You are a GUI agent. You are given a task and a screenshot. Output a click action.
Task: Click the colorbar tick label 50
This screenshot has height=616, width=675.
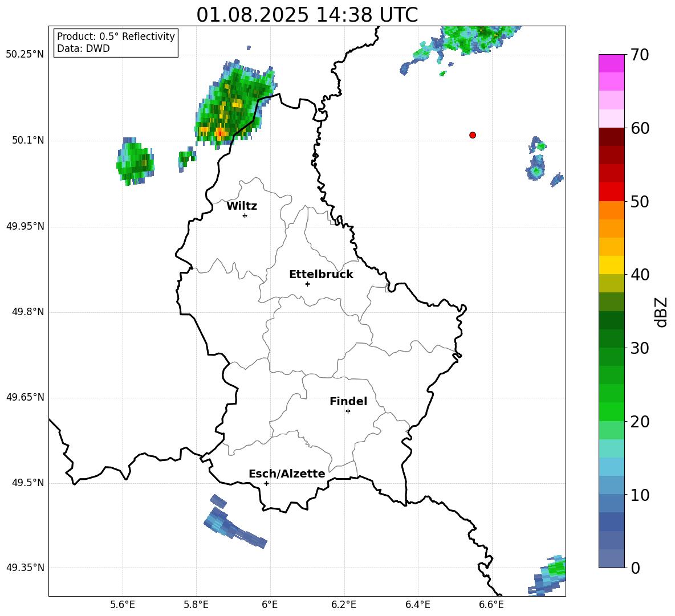640,201
